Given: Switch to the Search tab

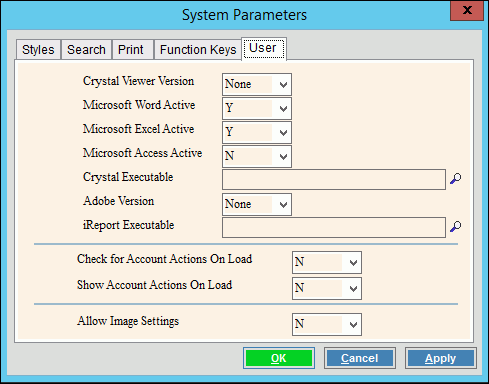Looking at the screenshot, I should coord(86,50).
